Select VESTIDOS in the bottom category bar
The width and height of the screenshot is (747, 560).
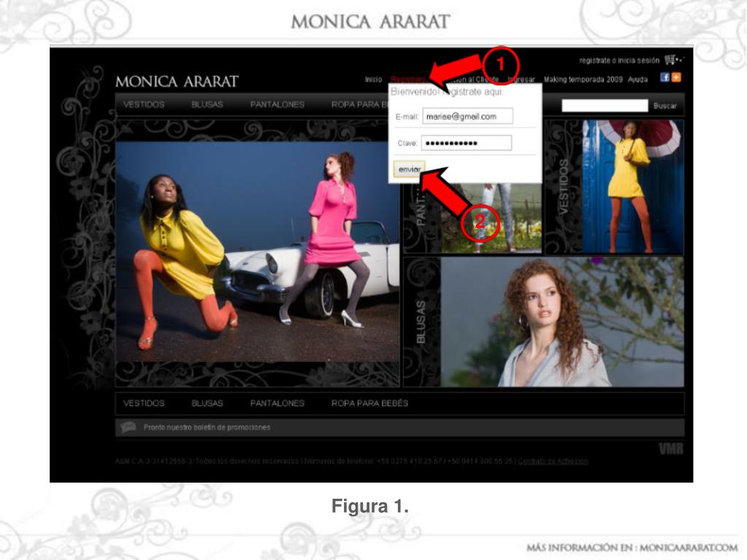click(144, 403)
